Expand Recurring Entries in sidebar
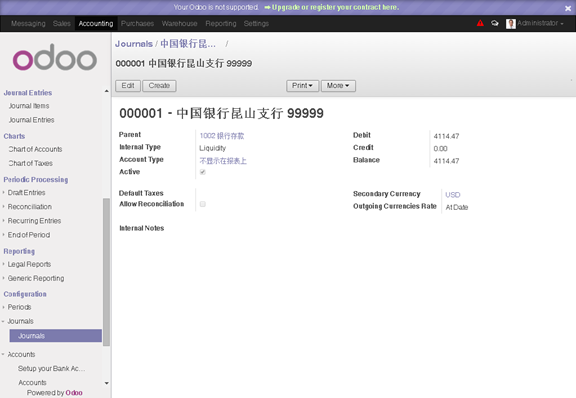Image resolution: width=576 pixels, height=398 pixels. [x=34, y=220]
